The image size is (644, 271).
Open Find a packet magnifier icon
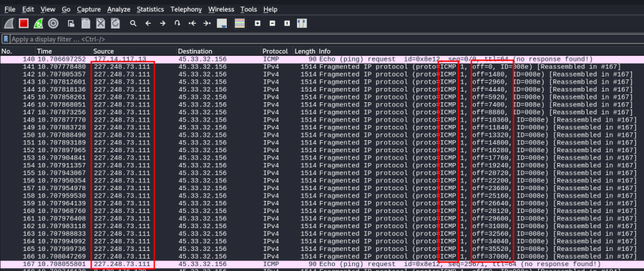pos(133,24)
